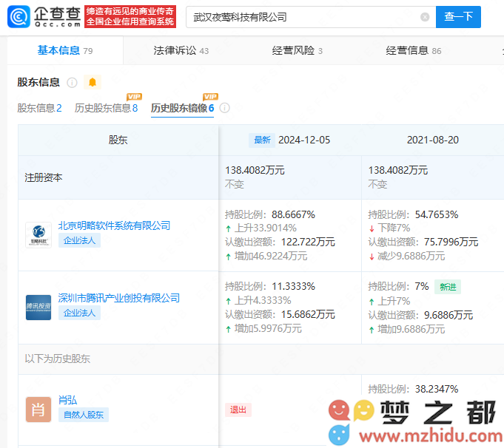Click the 新进 badge next to 7%
Screen dimensions: 504x448
coord(448,287)
